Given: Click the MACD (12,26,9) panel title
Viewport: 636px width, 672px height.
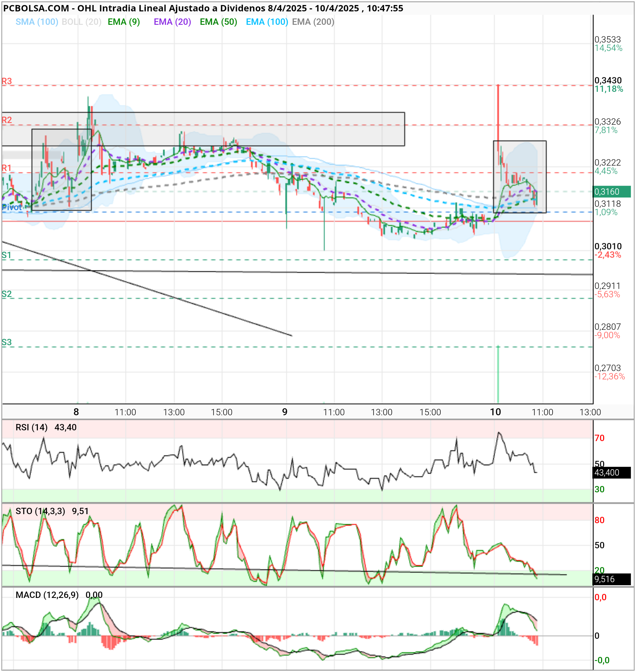Looking at the screenshot, I should point(47,595).
